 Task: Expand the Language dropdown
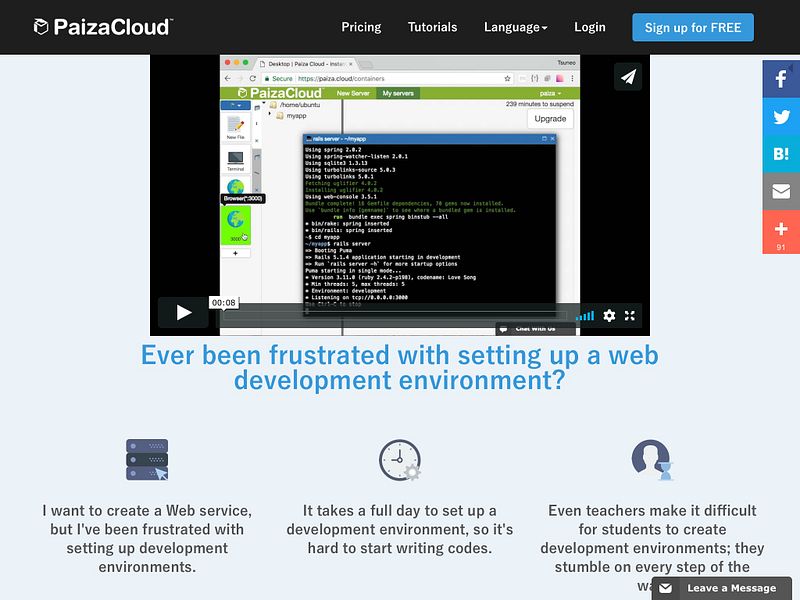click(x=515, y=27)
